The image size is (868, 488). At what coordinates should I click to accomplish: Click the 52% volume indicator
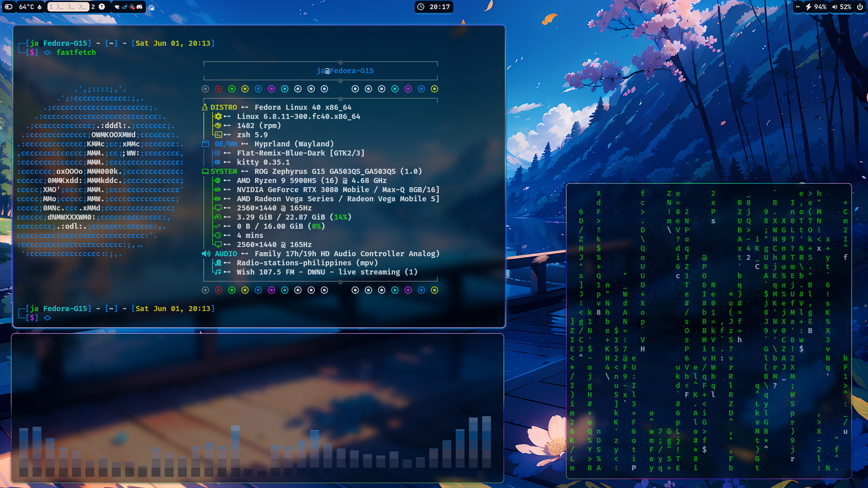(842, 7)
